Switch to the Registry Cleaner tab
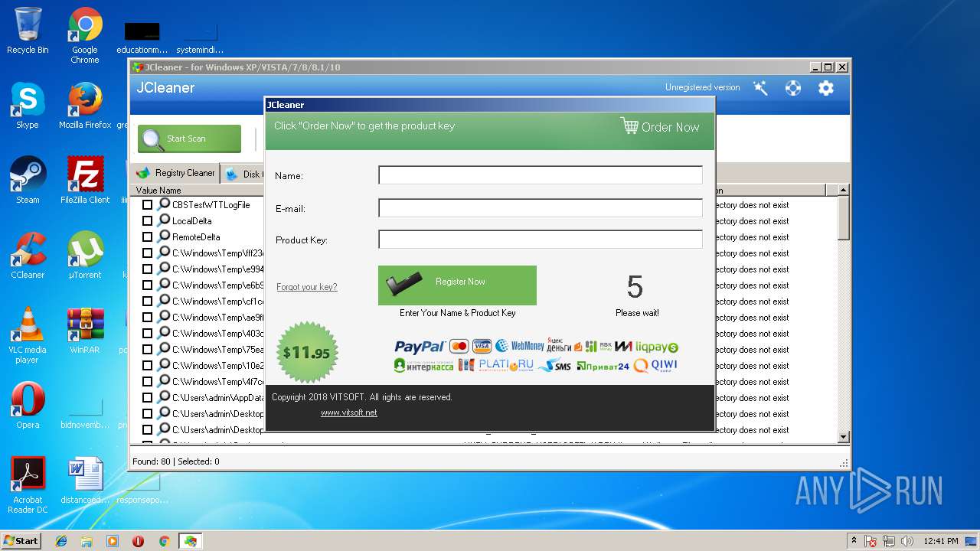This screenshot has height=551, width=980. pyautogui.click(x=176, y=173)
